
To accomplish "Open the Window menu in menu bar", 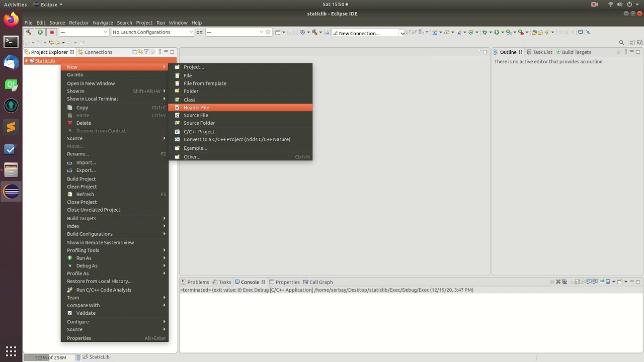I will (x=178, y=23).
